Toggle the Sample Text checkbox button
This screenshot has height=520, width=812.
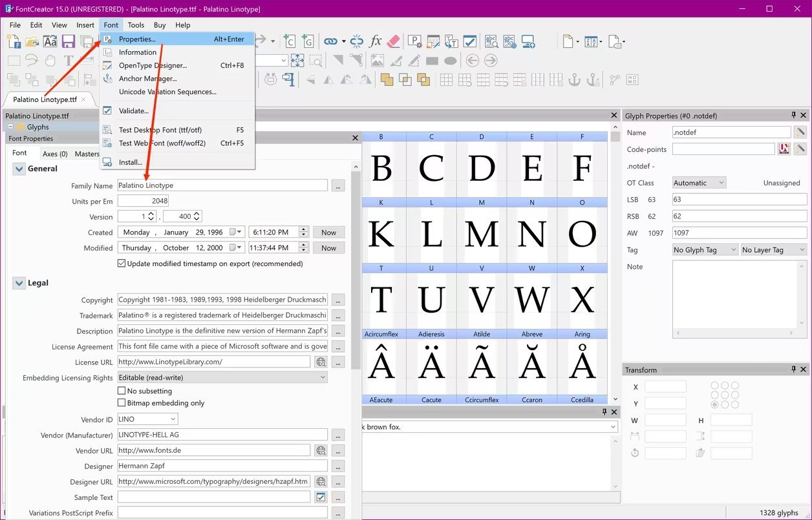coord(321,497)
